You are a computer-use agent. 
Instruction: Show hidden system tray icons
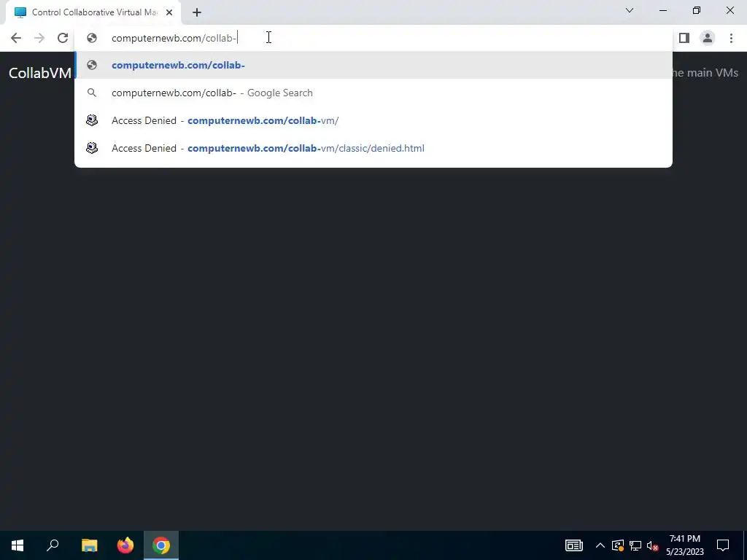point(600,545)
